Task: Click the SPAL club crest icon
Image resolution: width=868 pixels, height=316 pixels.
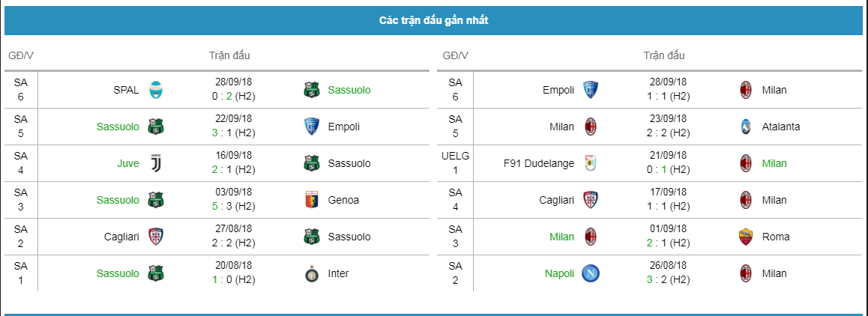Action: click(155, 90)
